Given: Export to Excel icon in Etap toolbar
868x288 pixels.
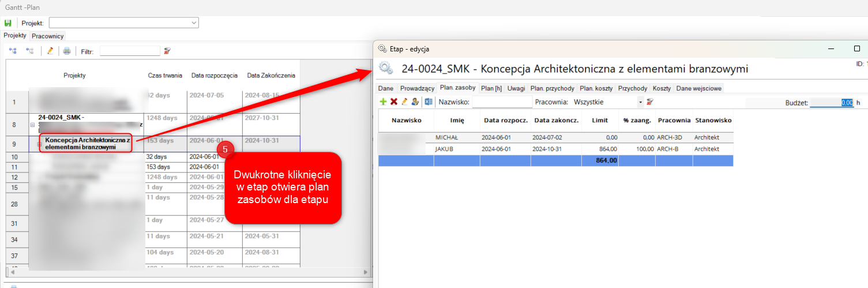Looking at the screenshot, I should click(x=429, y=102).
